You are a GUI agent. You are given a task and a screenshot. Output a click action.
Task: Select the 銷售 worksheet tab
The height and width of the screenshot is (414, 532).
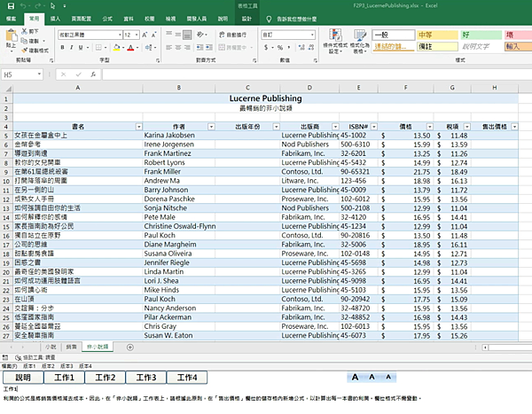pyautogui.click(x=71, y=348)
